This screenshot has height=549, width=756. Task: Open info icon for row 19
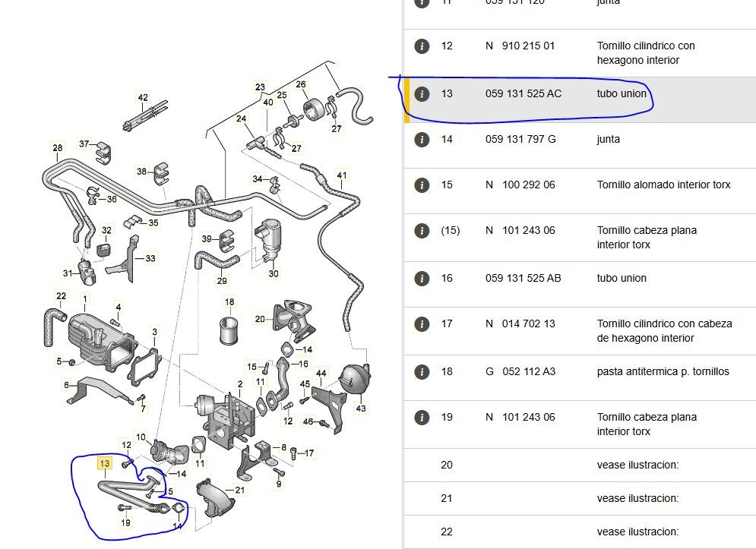(x=422, y=418)
